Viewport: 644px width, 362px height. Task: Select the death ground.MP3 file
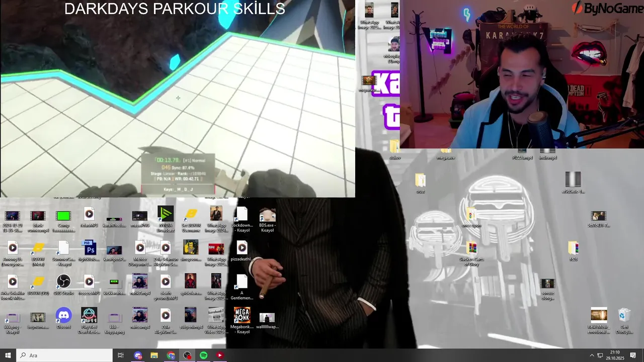[x=165, y=282]
